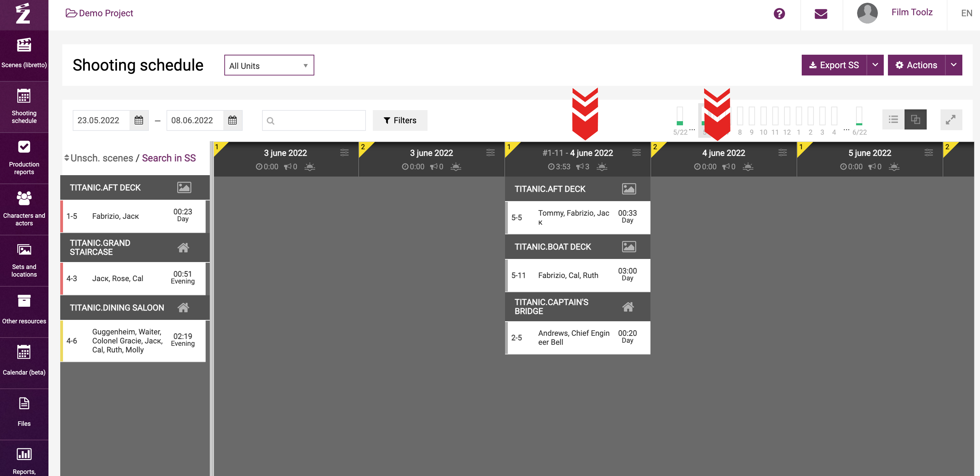Select scene 1-5 Fabrizio, Jack card
The height and width of the screenshot is (476, 980).
(x=133, y=216)
